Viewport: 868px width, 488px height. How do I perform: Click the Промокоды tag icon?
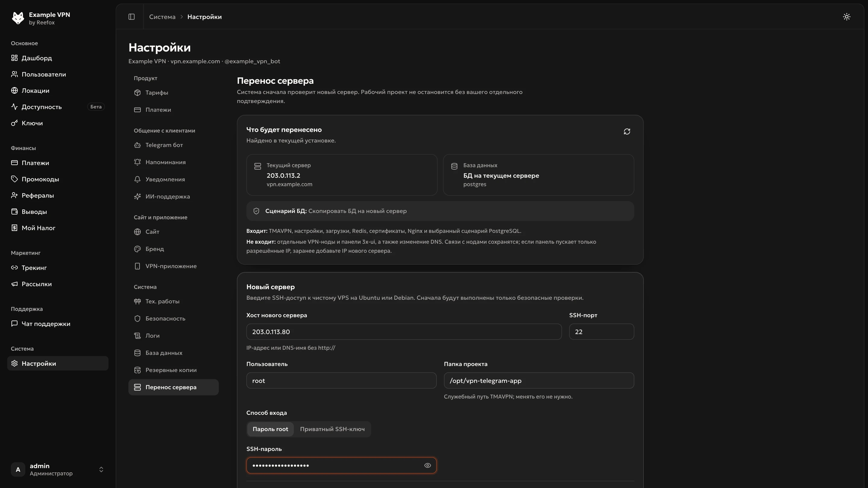tap(14, 179)
